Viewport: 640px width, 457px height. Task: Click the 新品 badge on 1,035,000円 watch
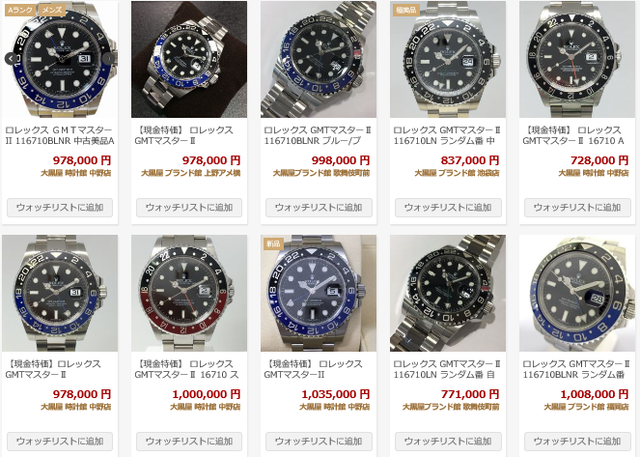click(273, 244)
